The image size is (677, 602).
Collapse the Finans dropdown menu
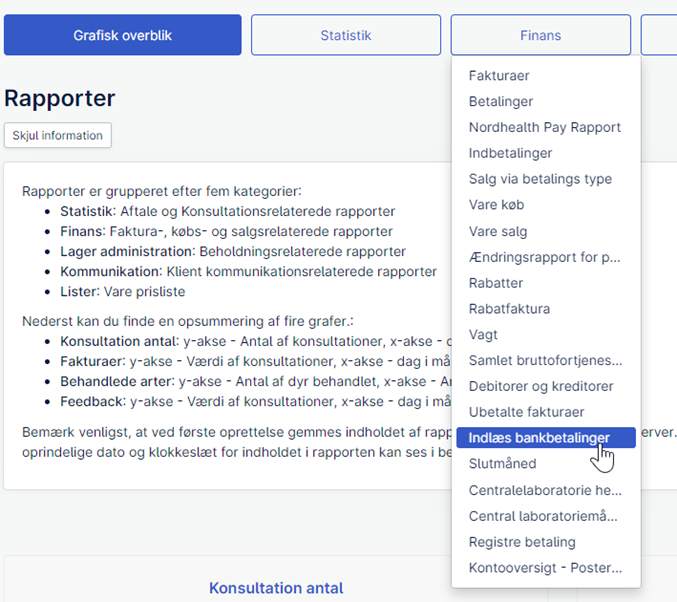pyautogui.click(x=541, y=35)
